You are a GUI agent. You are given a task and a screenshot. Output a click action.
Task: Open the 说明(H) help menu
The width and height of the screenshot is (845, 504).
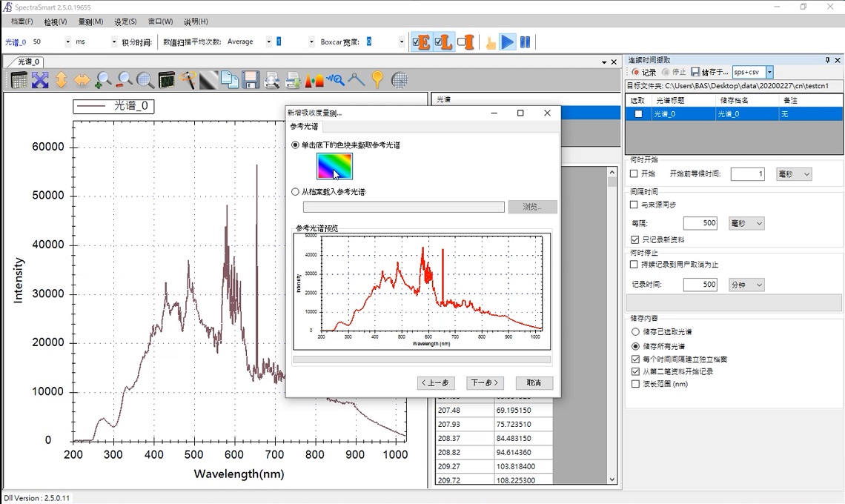point(196,21)
